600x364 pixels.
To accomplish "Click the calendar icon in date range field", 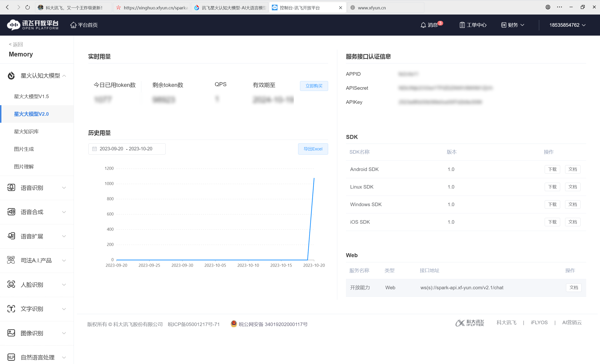I will pos(94,149).
